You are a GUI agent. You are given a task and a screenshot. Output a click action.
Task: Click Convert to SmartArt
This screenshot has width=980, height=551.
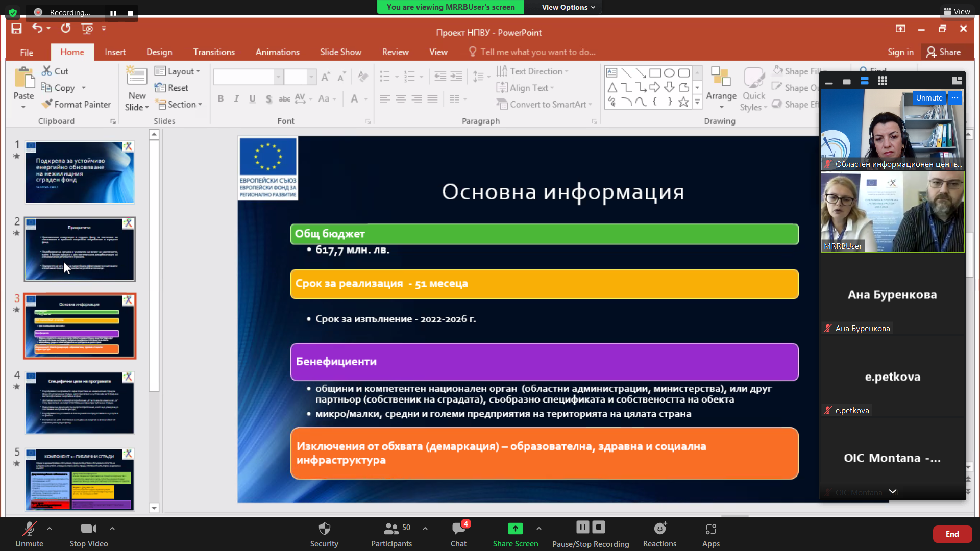pos(544,104)
